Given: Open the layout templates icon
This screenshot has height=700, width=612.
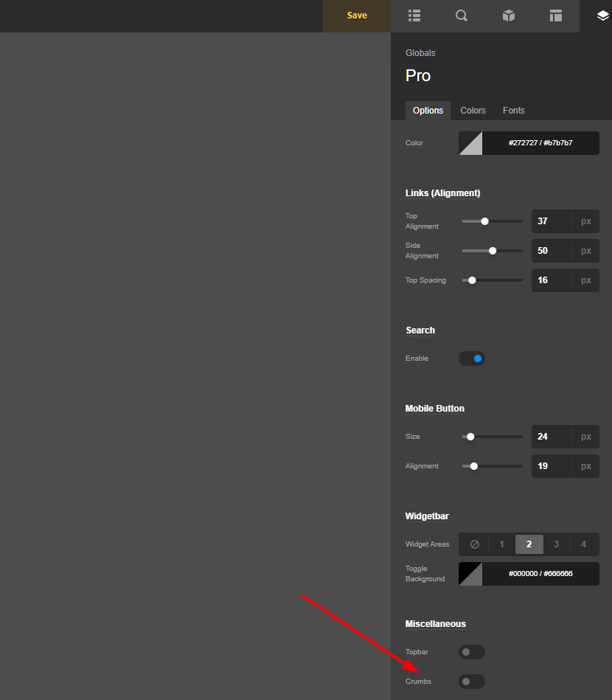Looking at the screenshot, I should tap(556, 15).
